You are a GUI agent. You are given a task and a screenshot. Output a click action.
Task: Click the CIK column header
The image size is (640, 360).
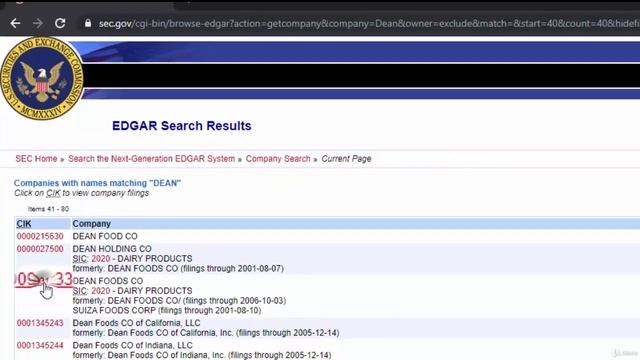(x=24, y=224)
